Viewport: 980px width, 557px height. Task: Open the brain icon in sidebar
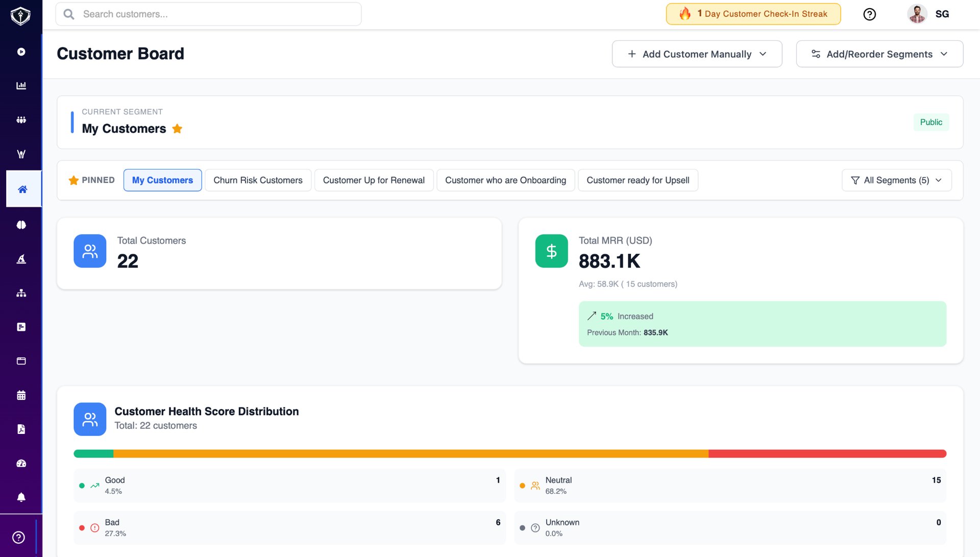tap(21, 225)
